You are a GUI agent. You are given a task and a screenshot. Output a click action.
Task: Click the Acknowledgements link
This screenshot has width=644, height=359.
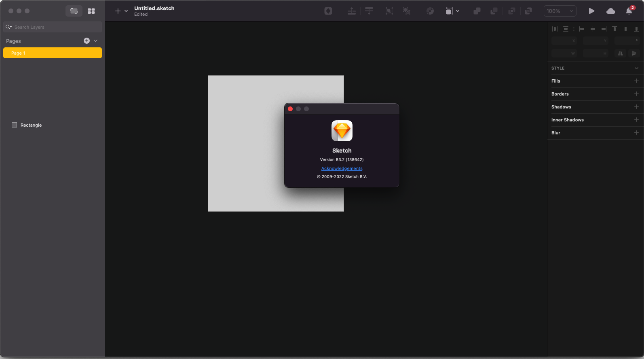[342, 168]
